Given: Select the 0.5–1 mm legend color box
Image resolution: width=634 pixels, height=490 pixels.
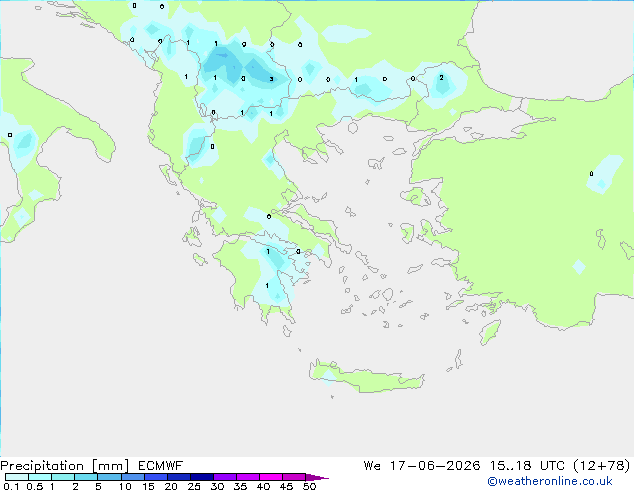Looking at the screenshot, I should (x=40, y=477).
